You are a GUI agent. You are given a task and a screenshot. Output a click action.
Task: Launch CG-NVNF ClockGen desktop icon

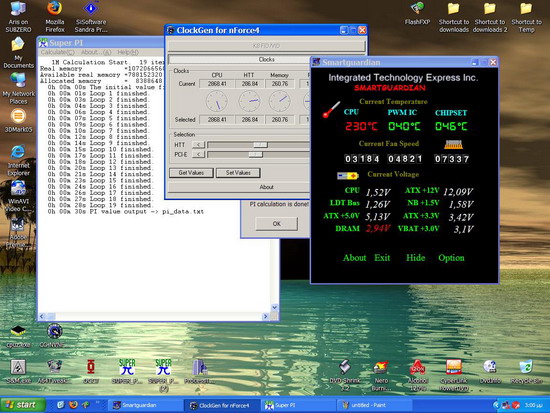click(x=54, y=336)
